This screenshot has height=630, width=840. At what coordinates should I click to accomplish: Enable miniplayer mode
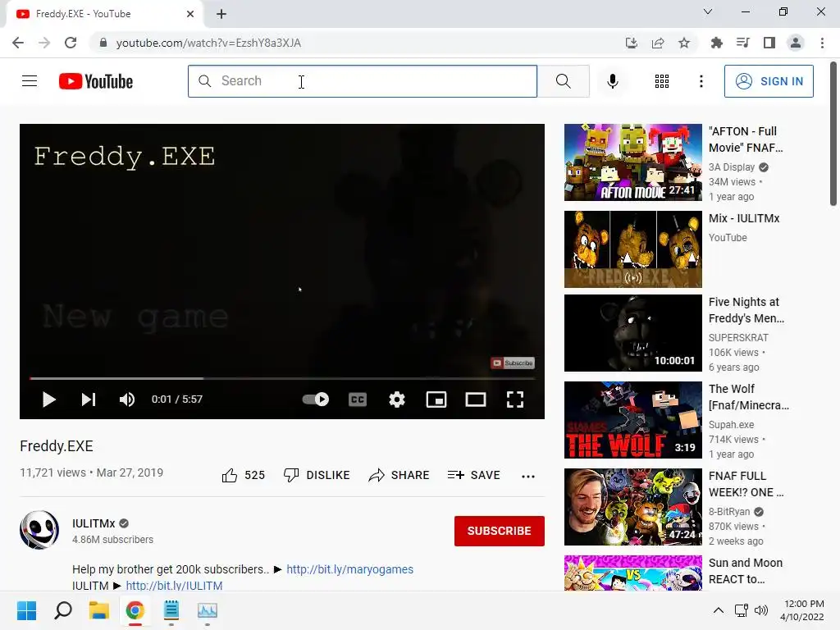click(x=436, y=399)
